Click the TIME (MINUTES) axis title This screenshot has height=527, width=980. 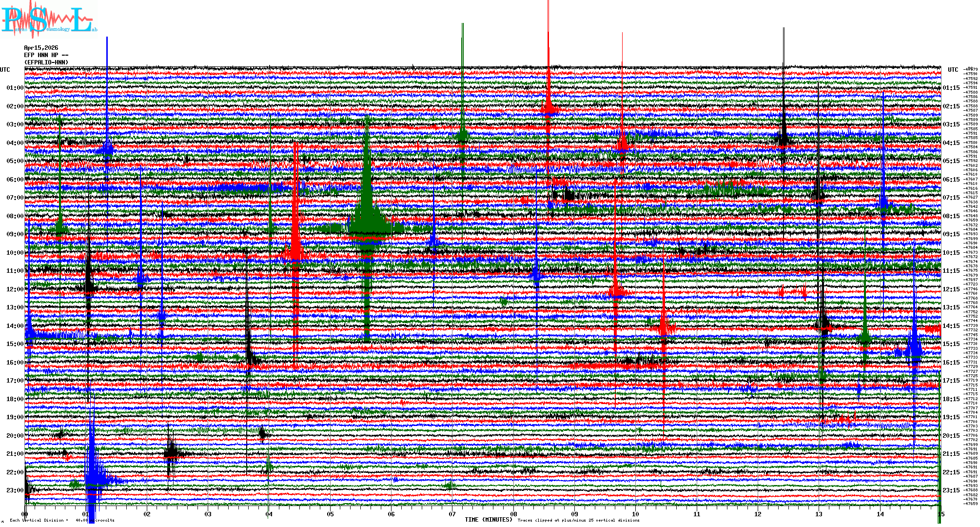(489, 520)
